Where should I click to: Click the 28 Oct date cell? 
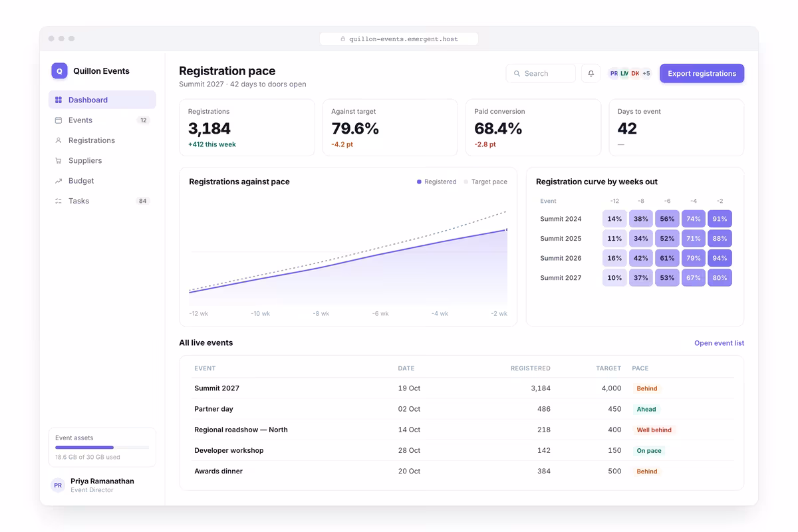point(409,450)
